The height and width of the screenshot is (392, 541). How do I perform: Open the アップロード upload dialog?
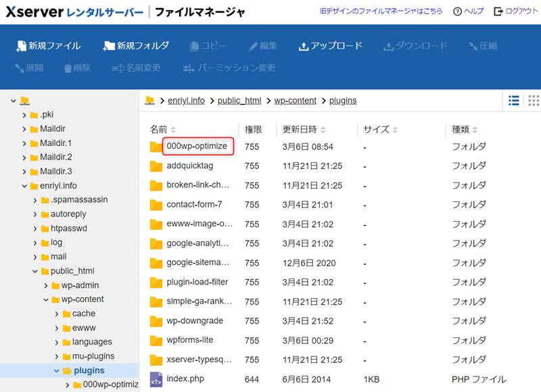pos(330,46)
